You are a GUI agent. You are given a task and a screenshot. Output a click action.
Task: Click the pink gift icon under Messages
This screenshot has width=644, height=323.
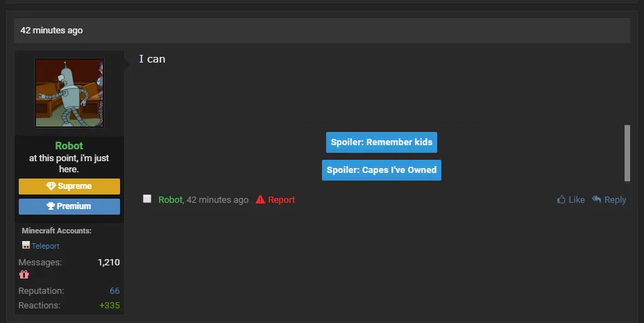[x=24, y=275]
